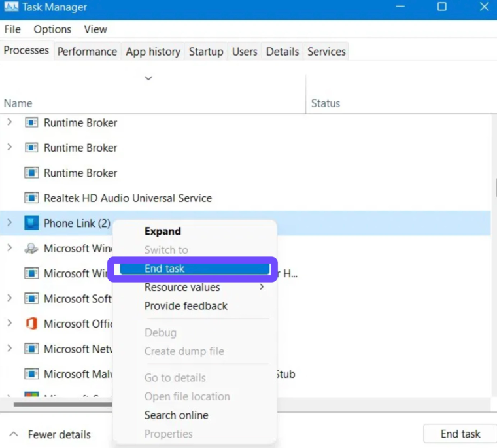Image resolution: width=497 pixels, height=448 pixels.
Task: Expand the Microsoft Software process row
Action: coord(10,298)
